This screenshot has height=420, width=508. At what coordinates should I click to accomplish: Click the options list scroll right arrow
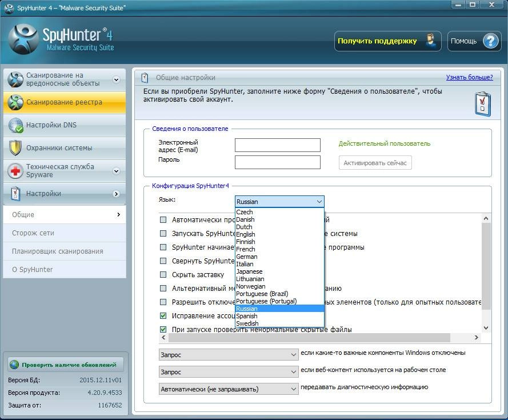point(476,337)
